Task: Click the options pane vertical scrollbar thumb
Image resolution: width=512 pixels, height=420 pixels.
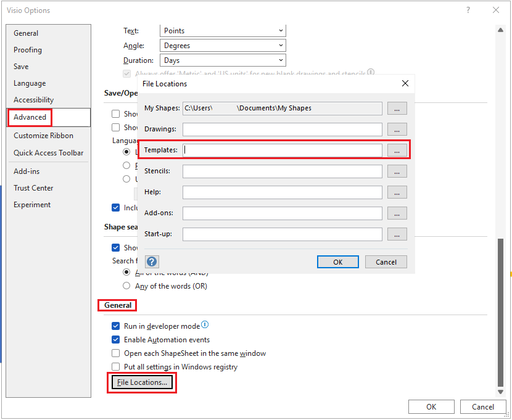Action: point(500,312)
